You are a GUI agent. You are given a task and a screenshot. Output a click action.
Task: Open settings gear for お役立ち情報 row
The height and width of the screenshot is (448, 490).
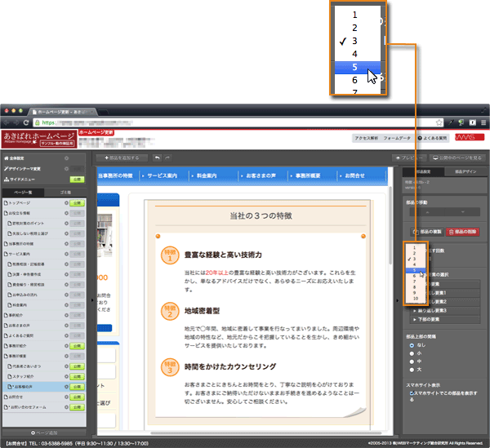point(66,213)
